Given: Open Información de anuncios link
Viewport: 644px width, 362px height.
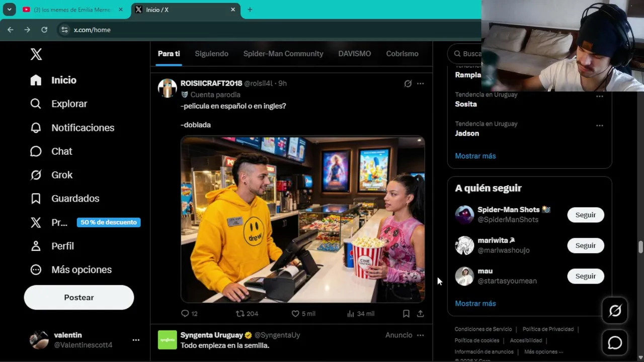Looking at the screenshot, I should [x=484, y=352].
